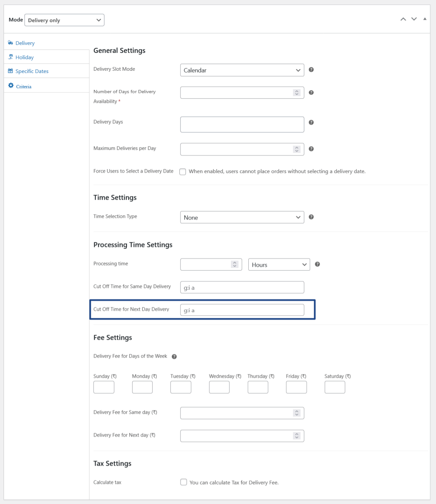The width and height of the screenshot is (436, 504).
Task: Collapse panel using the small triangle toggle
Action: (x=424, y=19)
